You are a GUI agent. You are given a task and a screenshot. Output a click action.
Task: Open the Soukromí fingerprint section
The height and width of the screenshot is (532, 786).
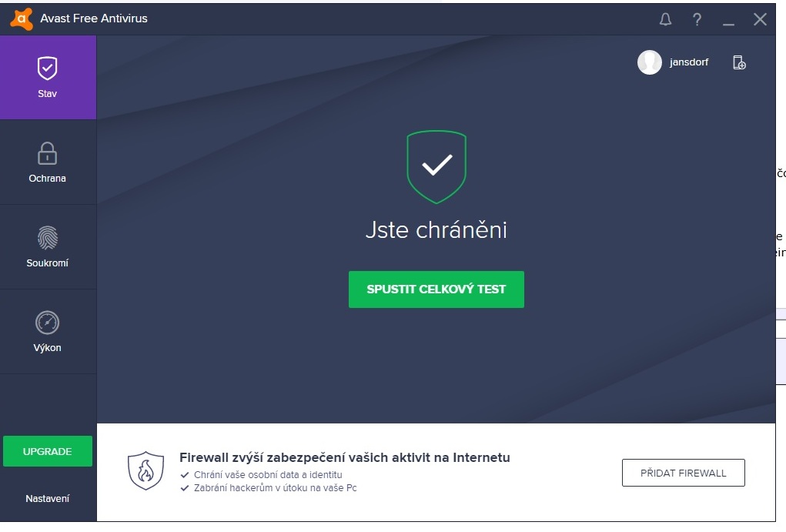tap(48, 246)
